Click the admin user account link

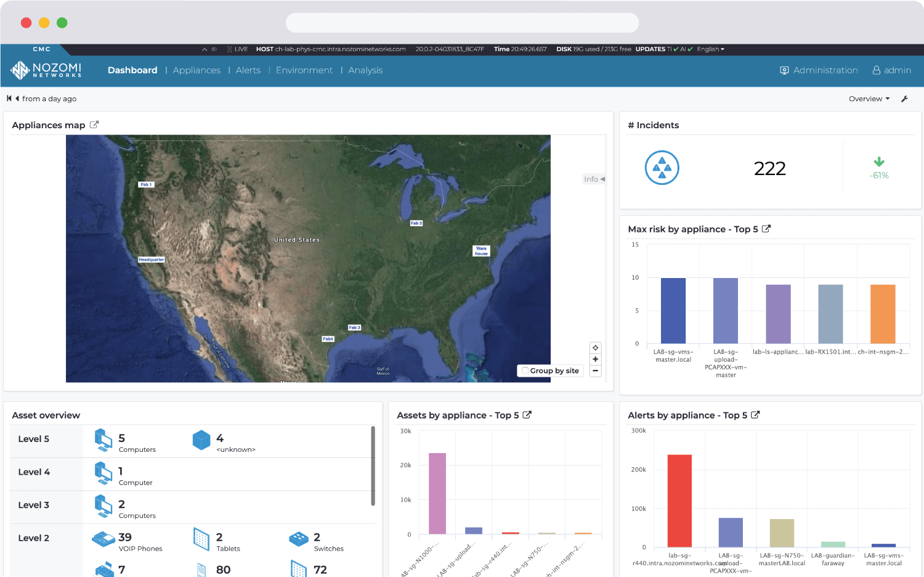tap(891, 70)
